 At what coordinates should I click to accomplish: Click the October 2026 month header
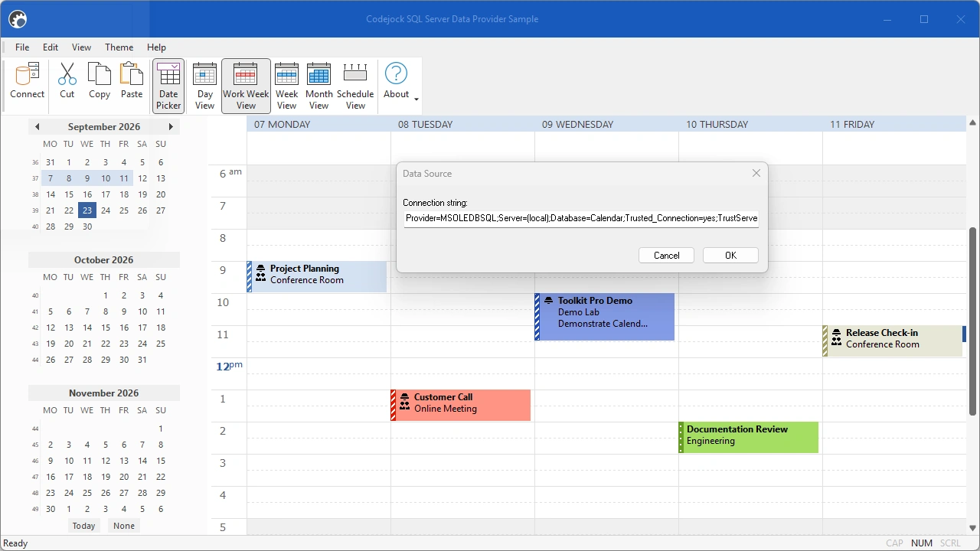pyautogui.click(x=104, y=260)
